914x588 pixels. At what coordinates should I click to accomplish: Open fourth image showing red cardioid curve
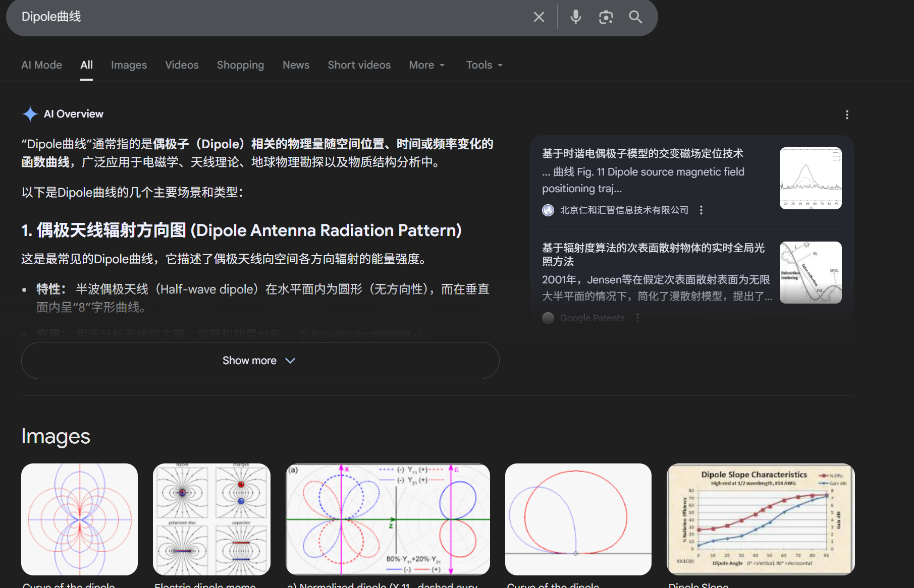[x=578, y=519]
